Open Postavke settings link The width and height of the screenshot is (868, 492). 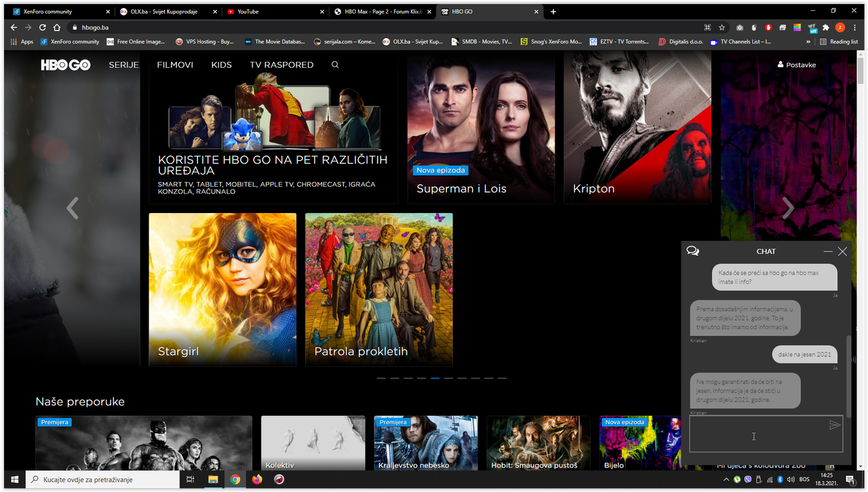coord(797,65)
